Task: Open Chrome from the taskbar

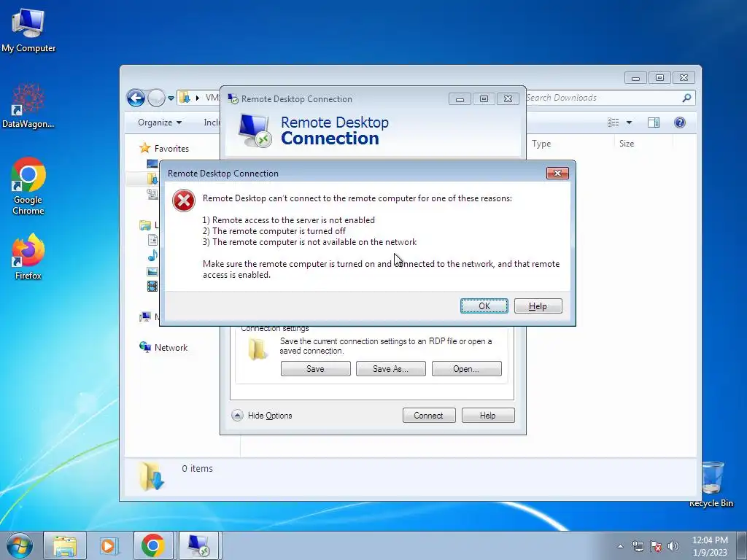Action: coord(153,545)
